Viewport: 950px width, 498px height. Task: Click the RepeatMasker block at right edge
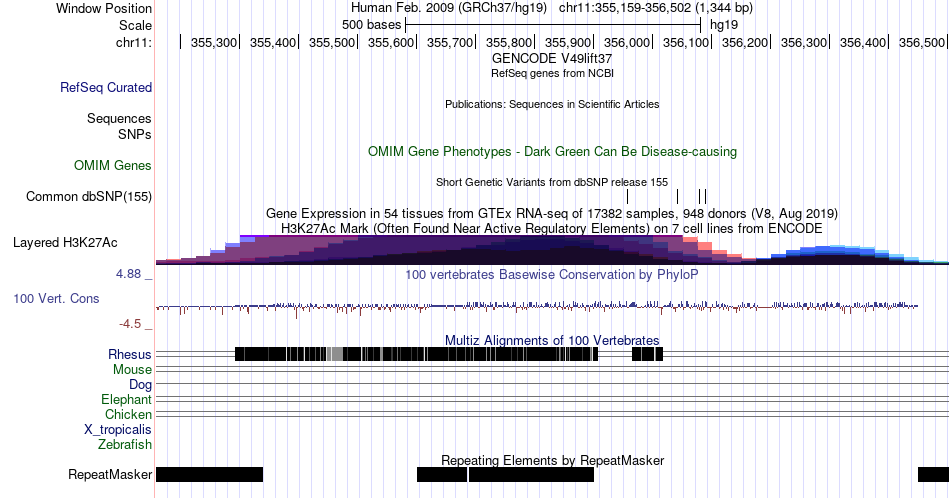(x=934, y=474)
